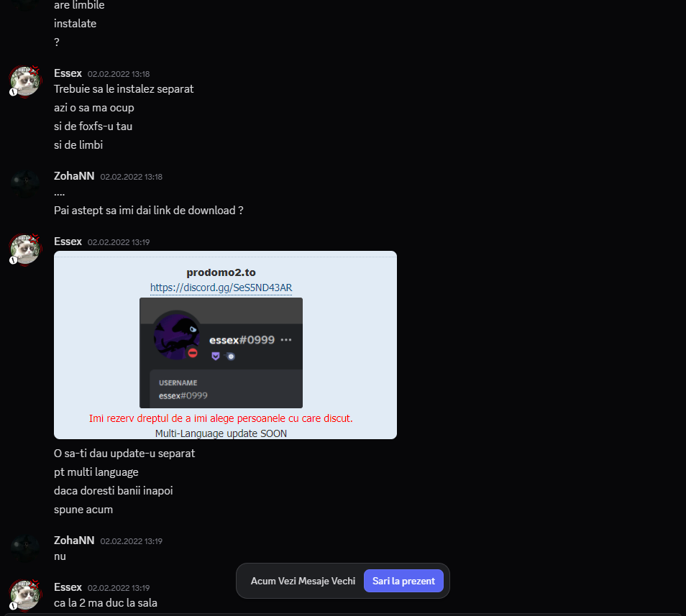Click the ZohaNN username at 13:18

coord(74,176)
